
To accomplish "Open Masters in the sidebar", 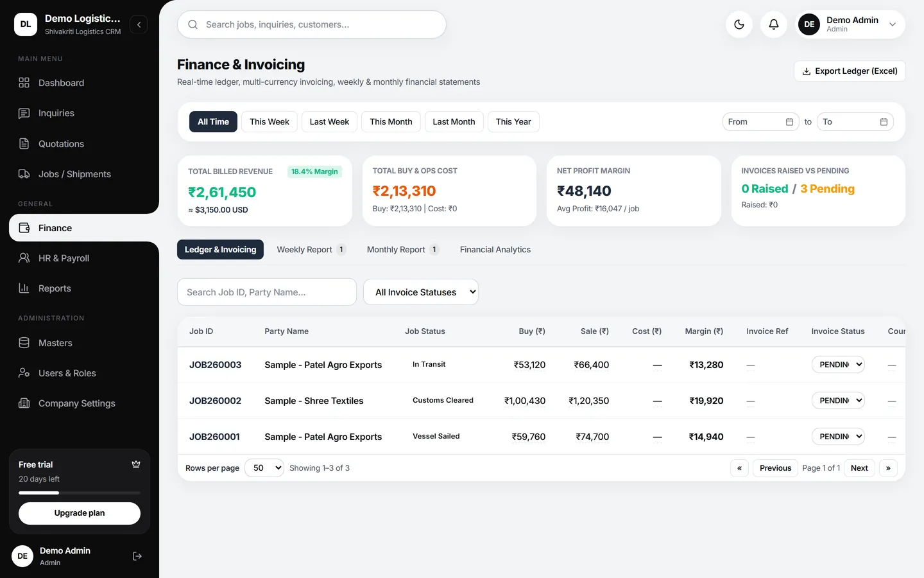I will pyautogui.click(x=80, y=343).
